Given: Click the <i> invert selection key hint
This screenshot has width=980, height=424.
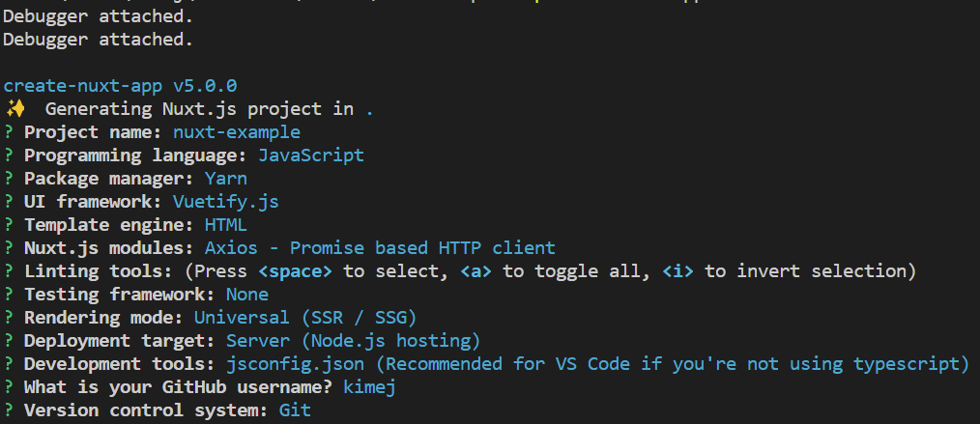Looking at the screenshot, I should pos(678,271).
